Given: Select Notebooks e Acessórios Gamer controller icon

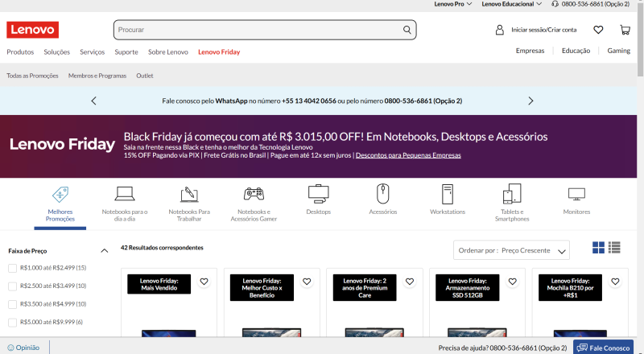Looking at the screenshot, I should pos(254,194).
